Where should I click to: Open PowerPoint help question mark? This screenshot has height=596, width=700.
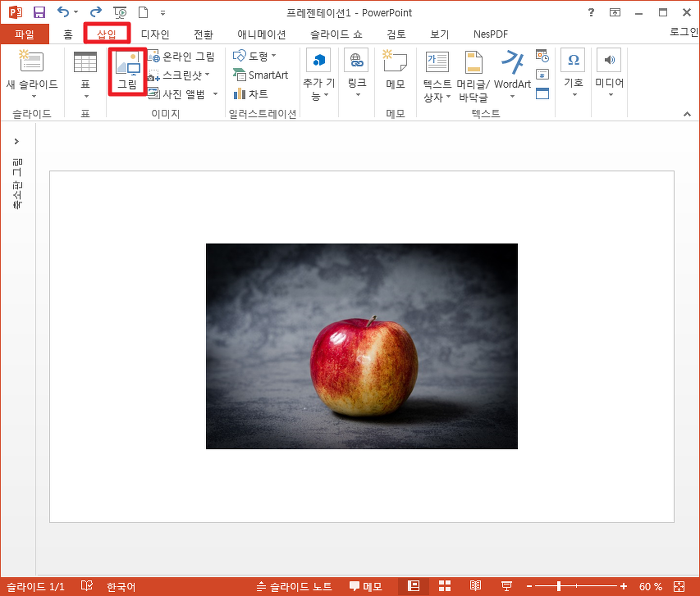591,12
